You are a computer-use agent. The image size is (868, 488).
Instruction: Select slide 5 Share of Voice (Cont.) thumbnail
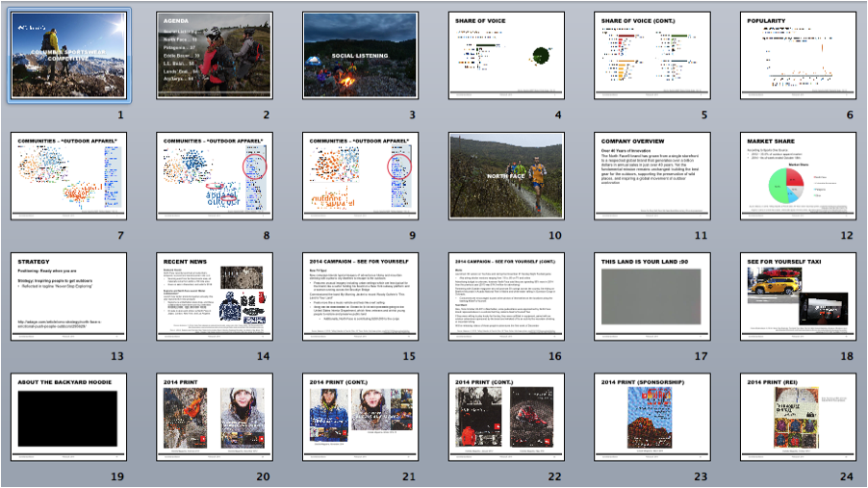652,55
